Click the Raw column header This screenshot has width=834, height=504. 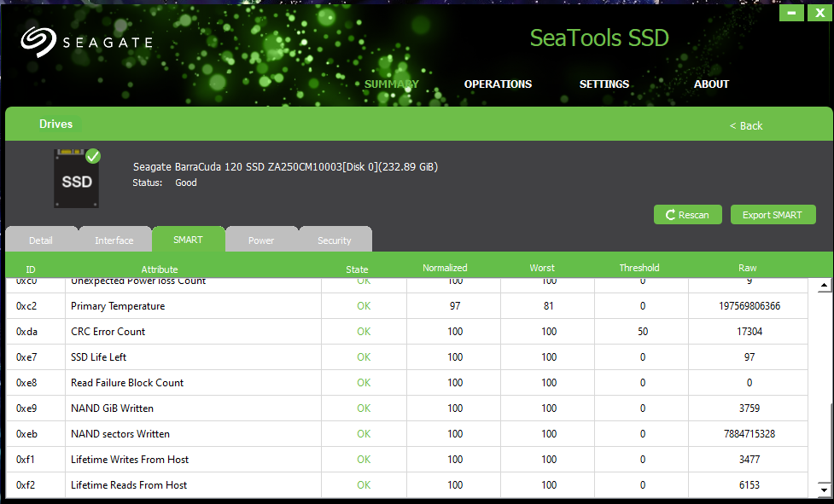pyautogui.click(x=747, y=268)
